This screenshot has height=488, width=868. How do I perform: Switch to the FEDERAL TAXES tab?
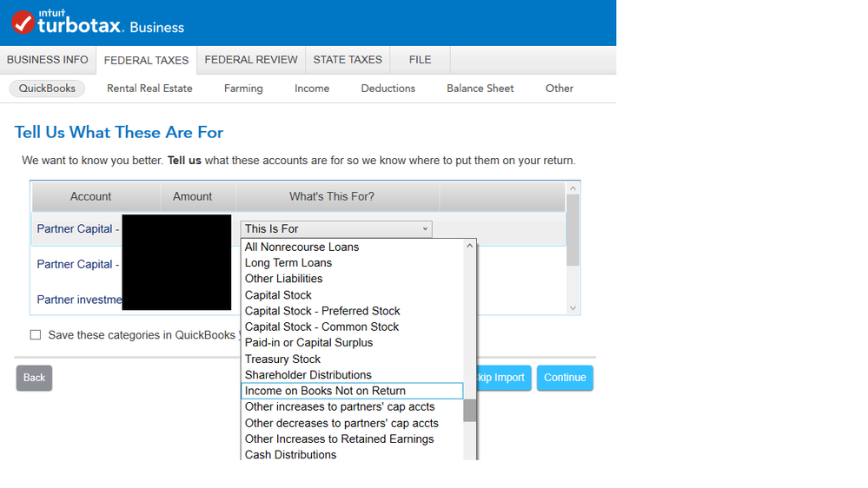coord(146,60)
